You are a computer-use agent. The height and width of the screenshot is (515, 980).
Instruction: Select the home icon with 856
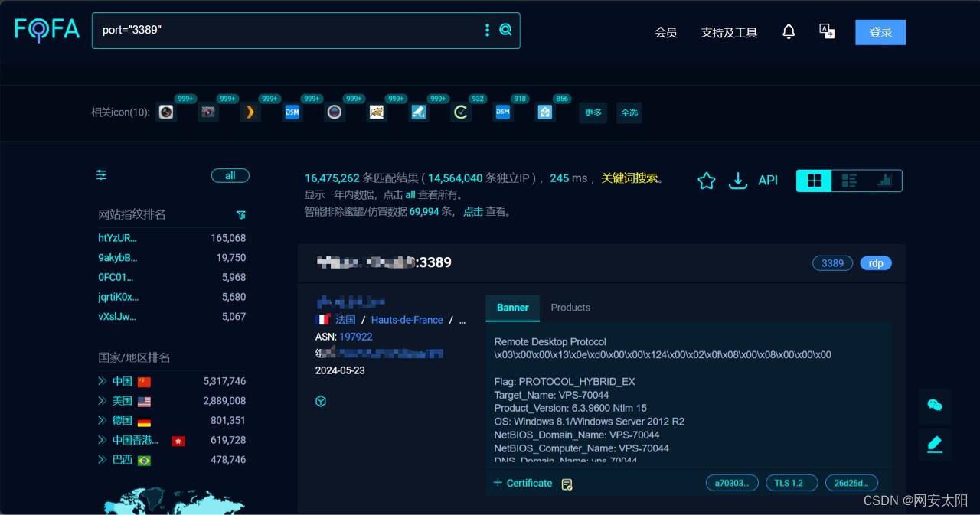coord(544,112)
